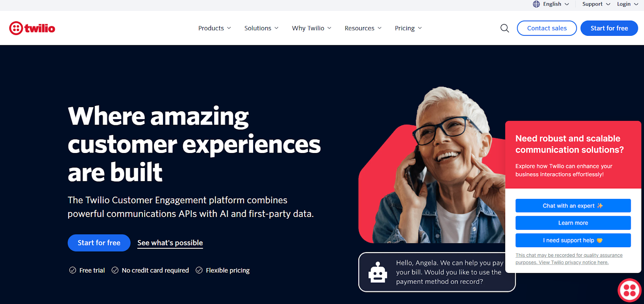Open the red Twilio chat bubble icon
The width and height of the screenshot is (644, 304).
(630, 290)
